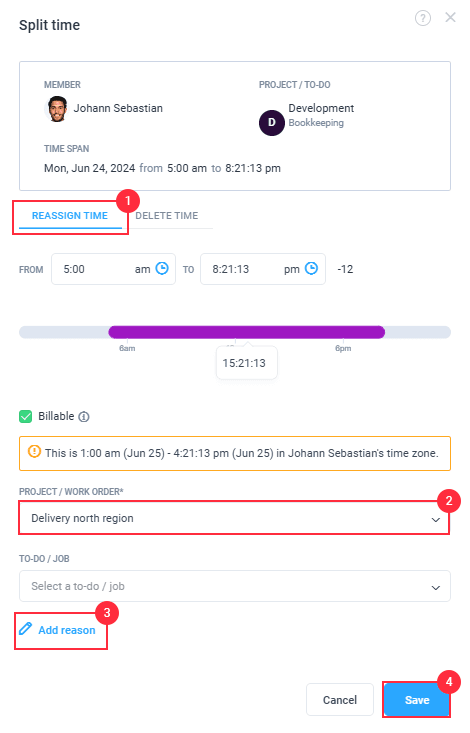Click the chevron on Delivery north region
This screenshot has height=733, width=470.
tap(435, 519)
